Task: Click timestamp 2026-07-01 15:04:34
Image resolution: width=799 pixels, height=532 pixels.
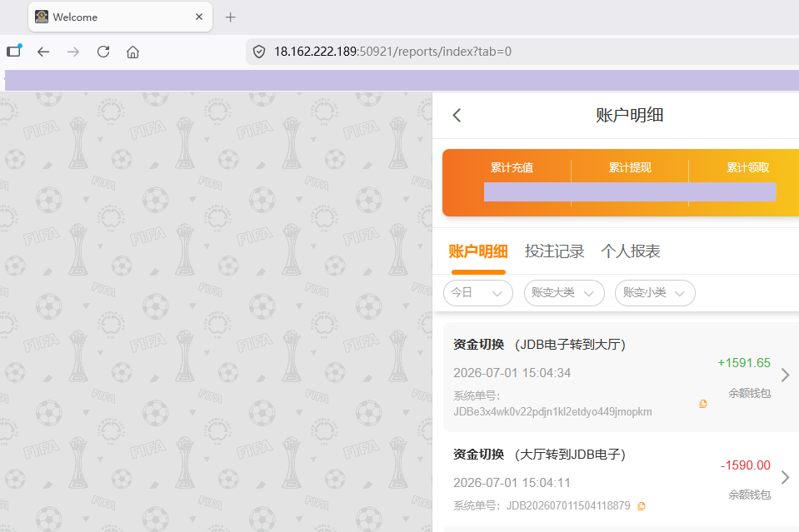Action: coord(512,373)
